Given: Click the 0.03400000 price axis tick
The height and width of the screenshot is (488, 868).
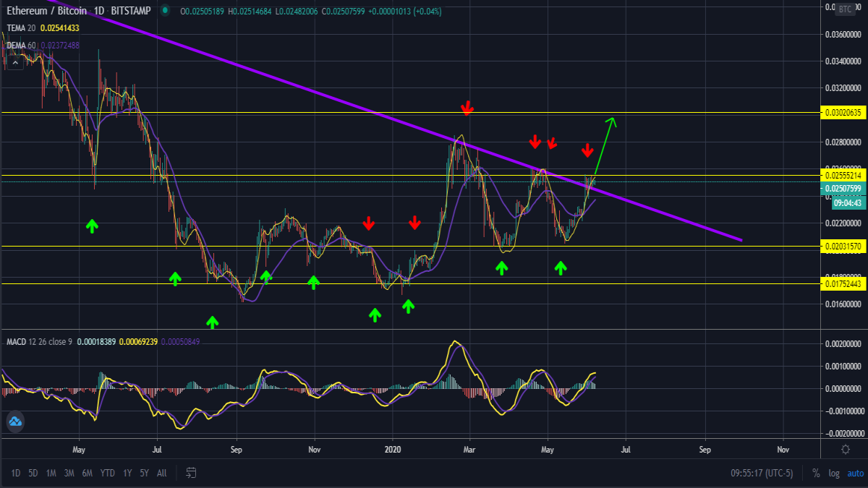Looking at the screenshot, I should click(x=845, y=61).
